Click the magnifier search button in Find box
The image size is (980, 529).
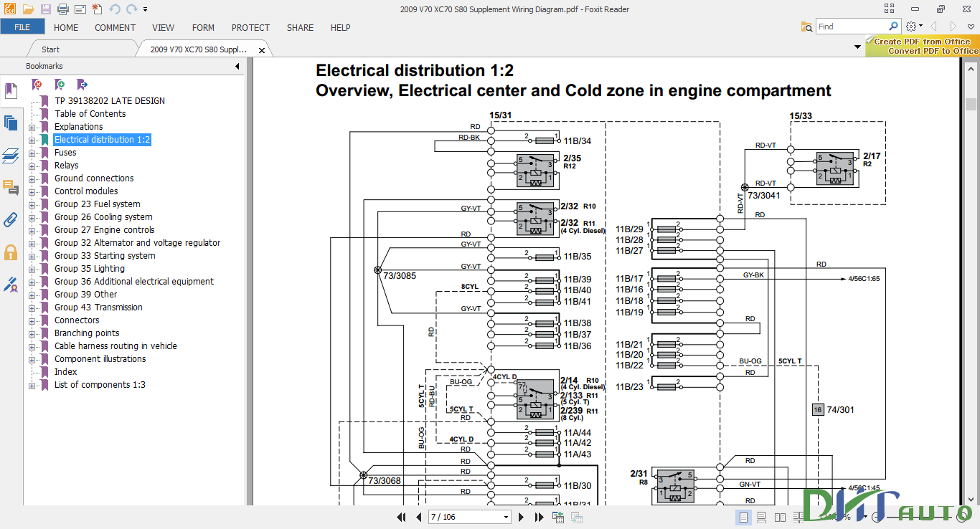894,27
